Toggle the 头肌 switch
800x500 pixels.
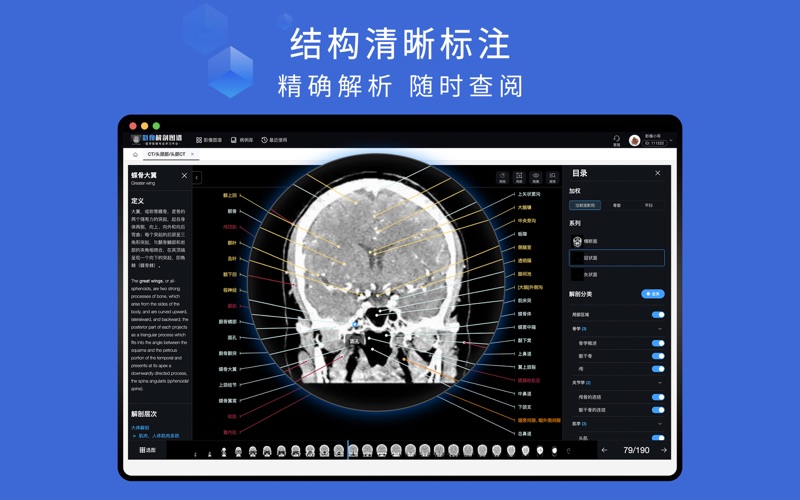(658, 438)
